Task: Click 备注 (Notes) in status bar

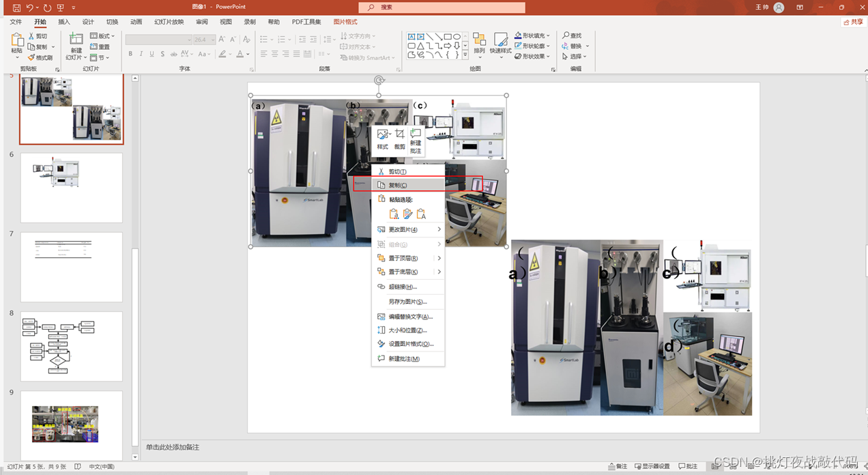Action: [617, 467]
